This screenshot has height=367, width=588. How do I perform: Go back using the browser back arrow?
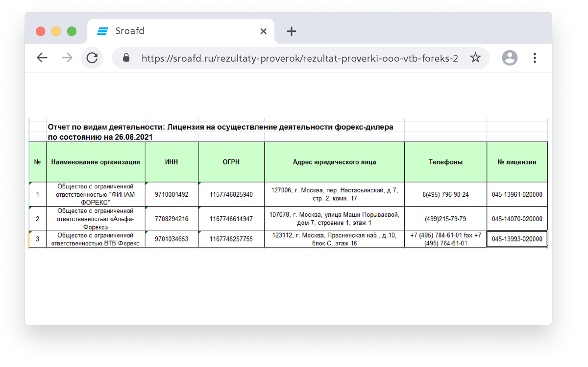tap(42, 58)
